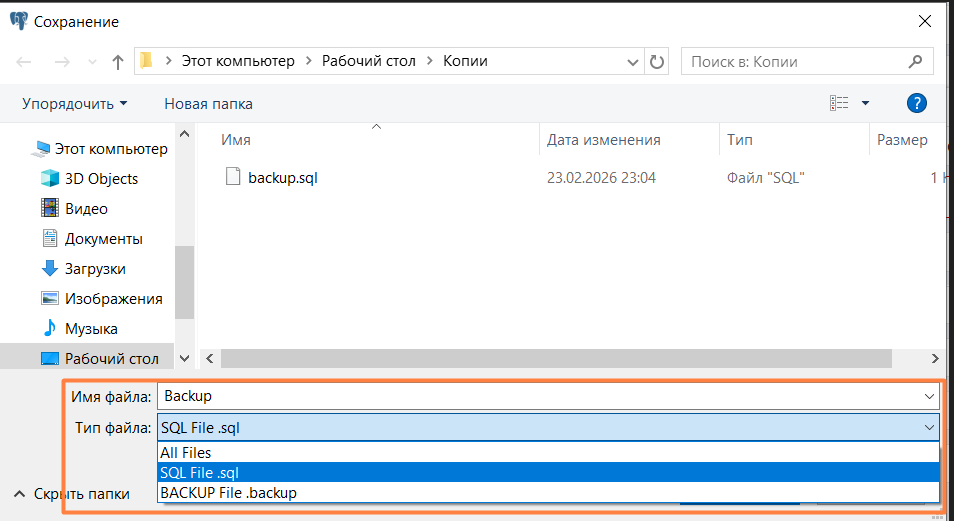Click sidebar scroll up arrow

(x=185, y=134)
